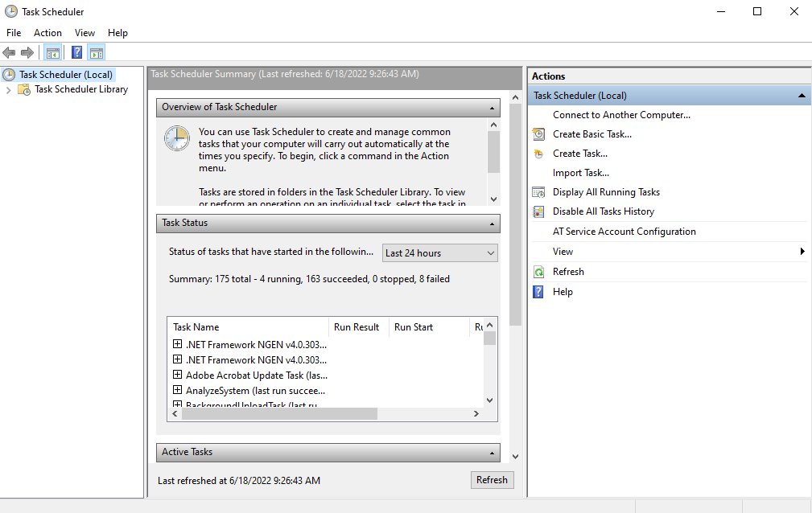Open the Help menu in menu bar
This screenshot has width=812, height=513.
pyautogui.click(x=117, y=33)
